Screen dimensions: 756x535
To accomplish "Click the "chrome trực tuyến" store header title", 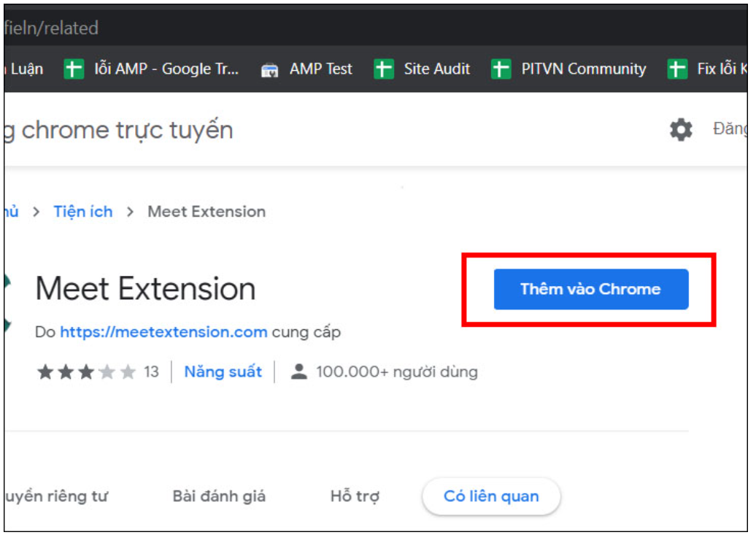I will [127, 130].
